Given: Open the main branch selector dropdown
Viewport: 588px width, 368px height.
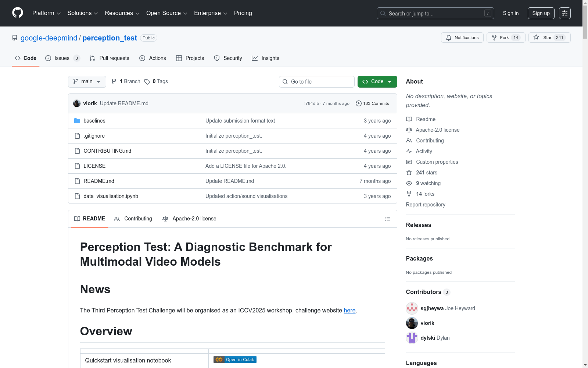Looking at the screenshot, I should 87,82.
